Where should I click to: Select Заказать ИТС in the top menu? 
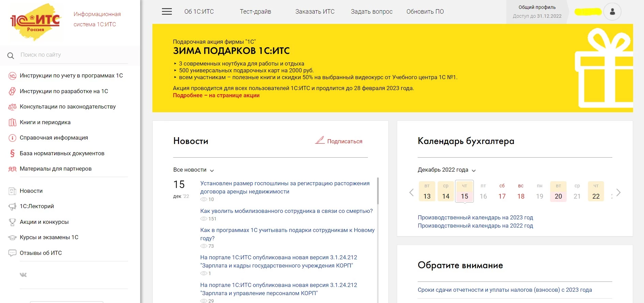tap(315, 12)
